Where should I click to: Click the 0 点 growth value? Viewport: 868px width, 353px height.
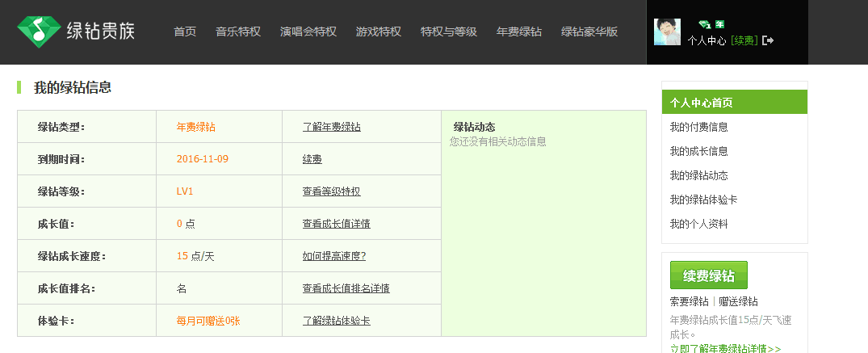pos(186,224)
